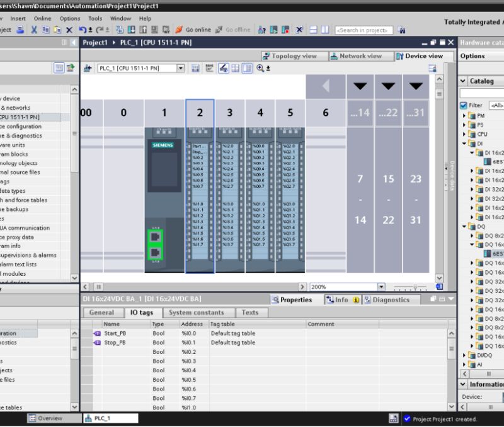Select the General properties tab
Screen dimensions: 504x427
coord(102,312)
